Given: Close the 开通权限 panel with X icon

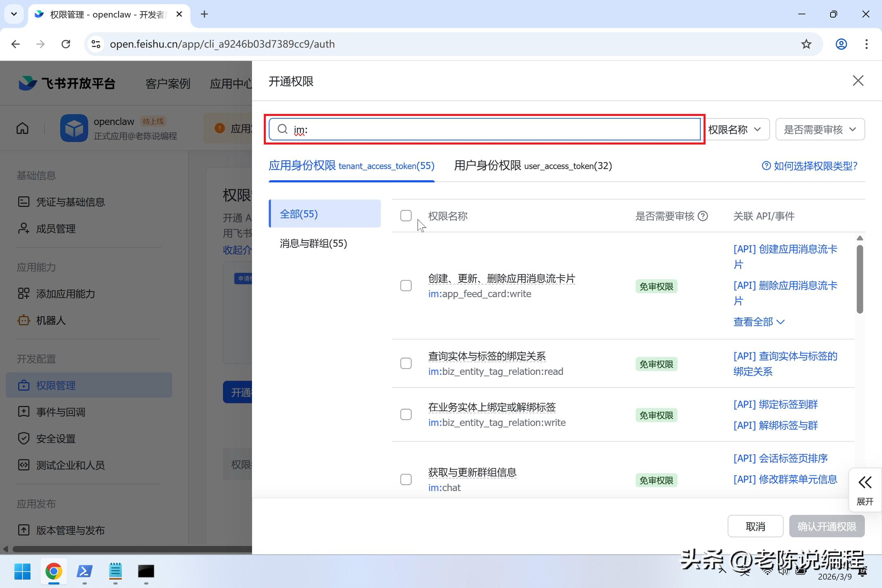Looking at the screenshot, I should coord(858,81).
